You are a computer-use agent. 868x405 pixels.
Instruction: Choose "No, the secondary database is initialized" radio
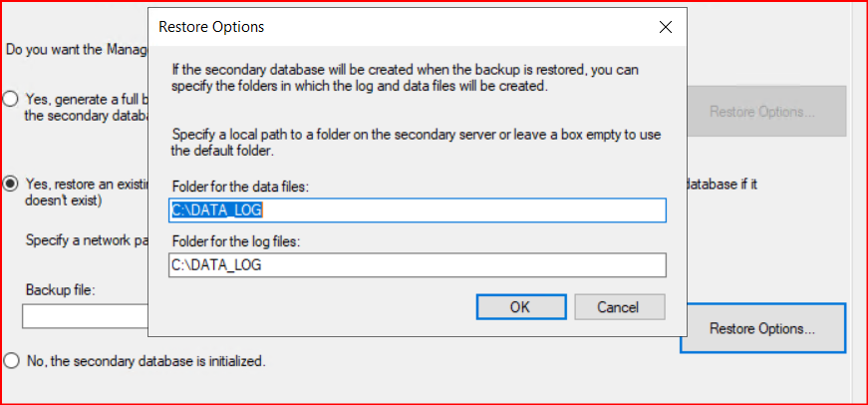coord(11,360)
